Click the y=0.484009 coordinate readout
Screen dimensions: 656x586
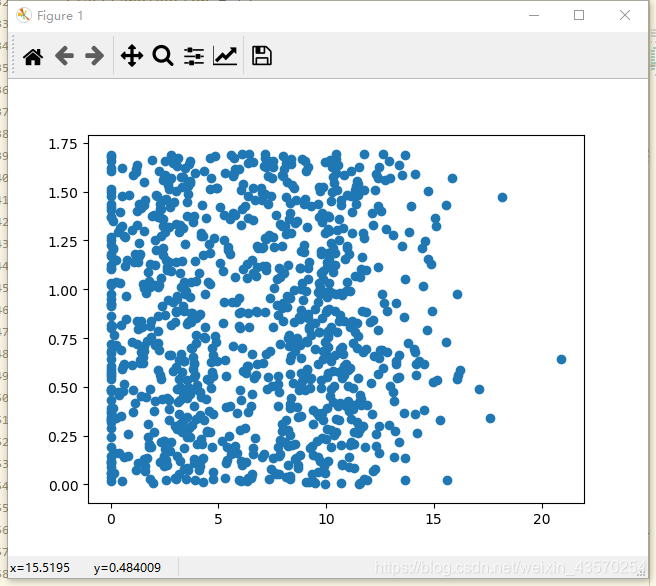pos(127,568)
